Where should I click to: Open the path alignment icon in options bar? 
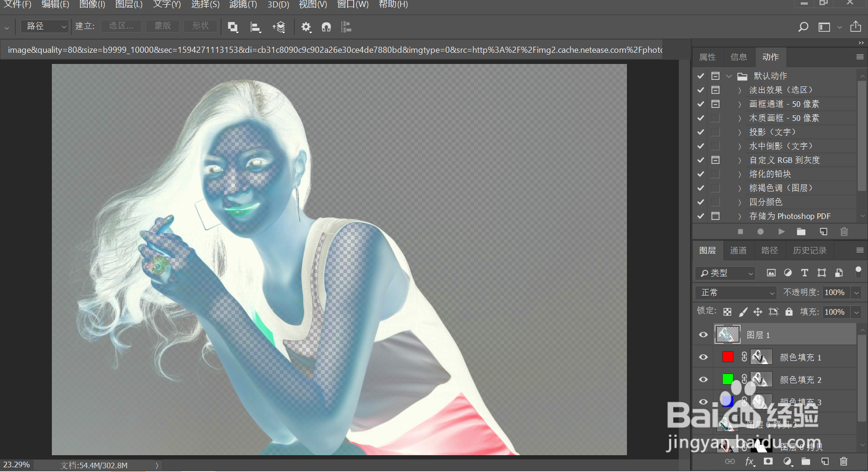coord(256,27)
